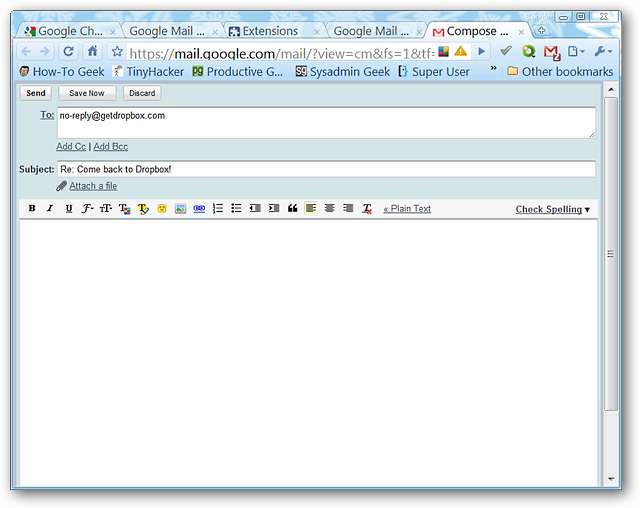
Task: Insert an emoticon
Action: point(162,209)
